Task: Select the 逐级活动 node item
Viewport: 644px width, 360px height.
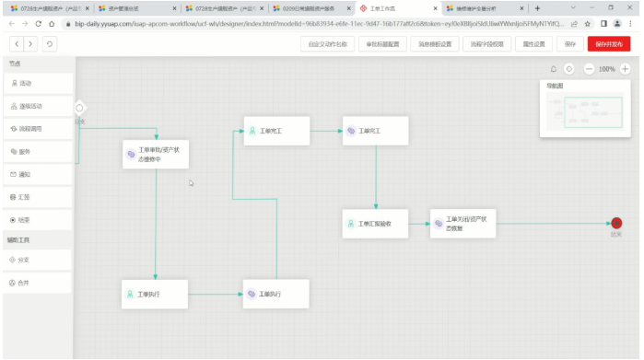Action: click(x=38, y=106)
